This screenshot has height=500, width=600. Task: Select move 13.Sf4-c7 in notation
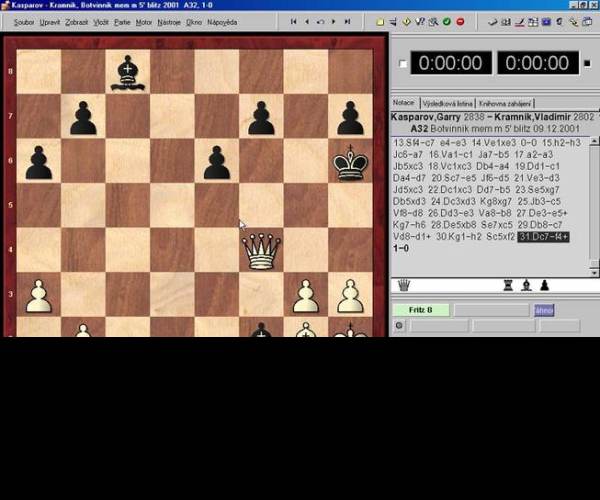point(414,143)
